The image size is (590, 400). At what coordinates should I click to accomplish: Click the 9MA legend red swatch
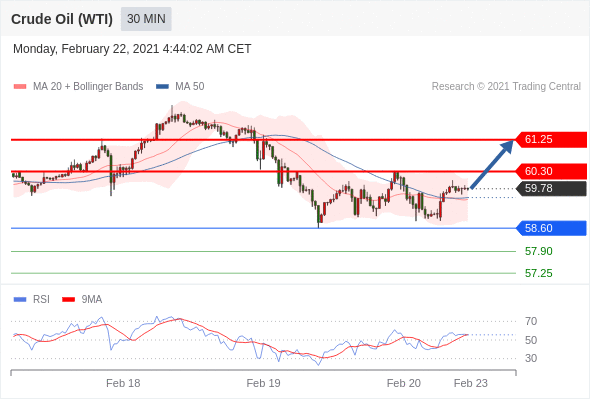pyautogui.click(x=68, y=300)
